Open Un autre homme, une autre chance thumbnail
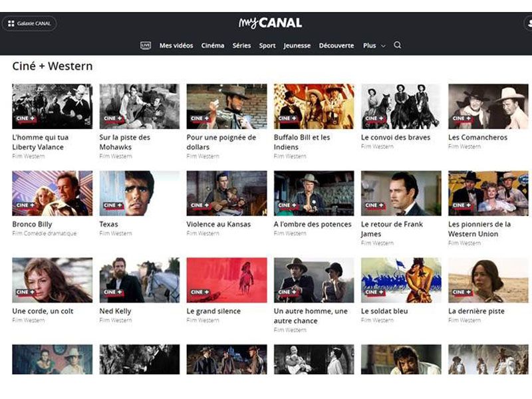This screenshot has height=399, width=532. 314,280
